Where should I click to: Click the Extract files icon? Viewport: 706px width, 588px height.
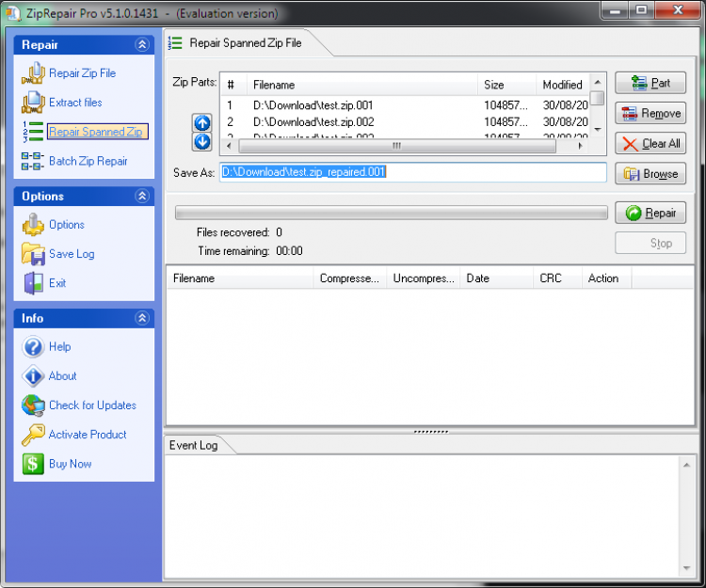pos(33,103)
